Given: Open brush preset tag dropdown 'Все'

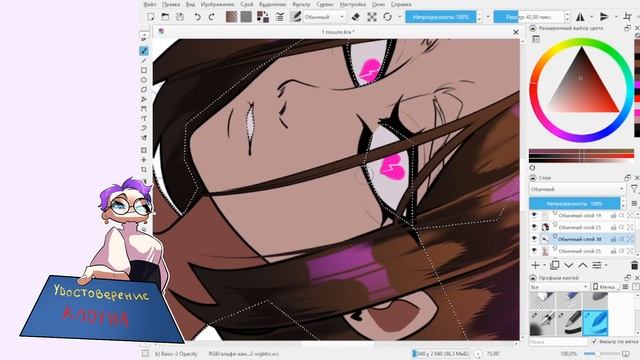Looking at the screenshot, I should (x=559, y=287).
